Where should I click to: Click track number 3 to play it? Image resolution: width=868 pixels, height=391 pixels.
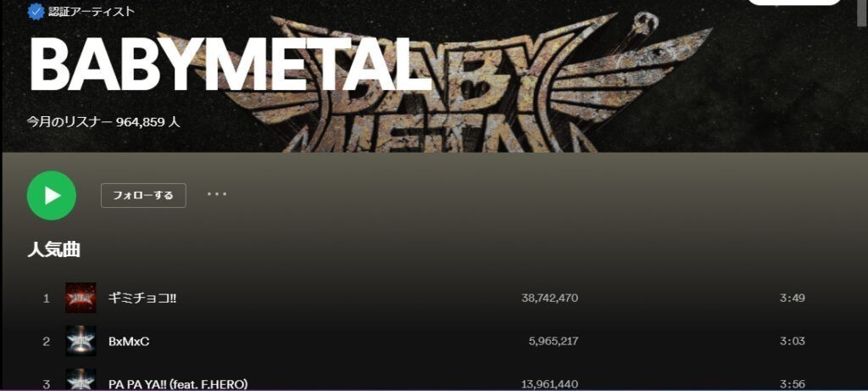pyautogui.click(x=47, y=384)
